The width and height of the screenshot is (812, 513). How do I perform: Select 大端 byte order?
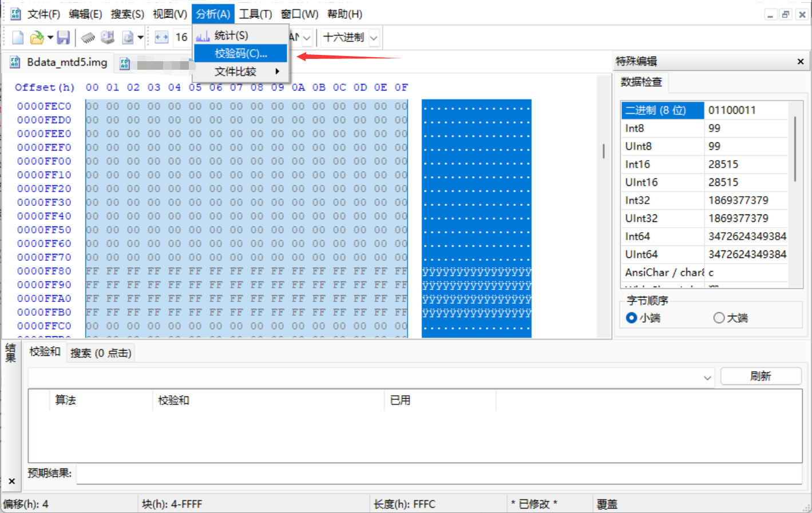point(719,318)
